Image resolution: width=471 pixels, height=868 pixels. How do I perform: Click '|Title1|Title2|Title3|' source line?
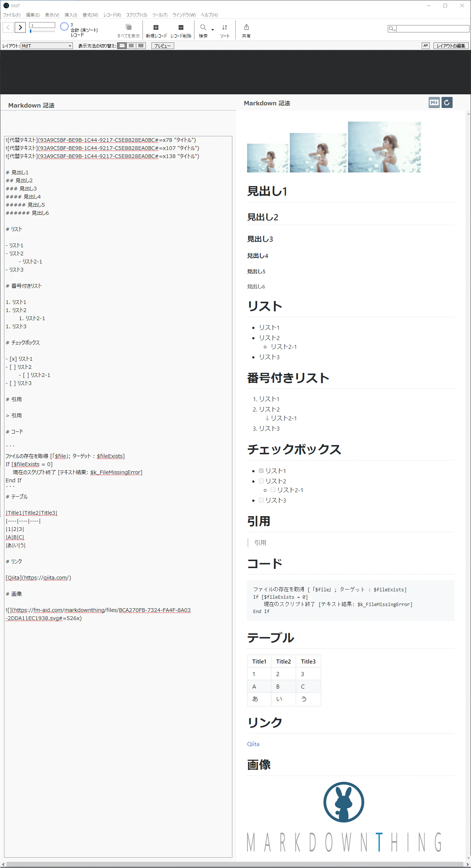32,513
